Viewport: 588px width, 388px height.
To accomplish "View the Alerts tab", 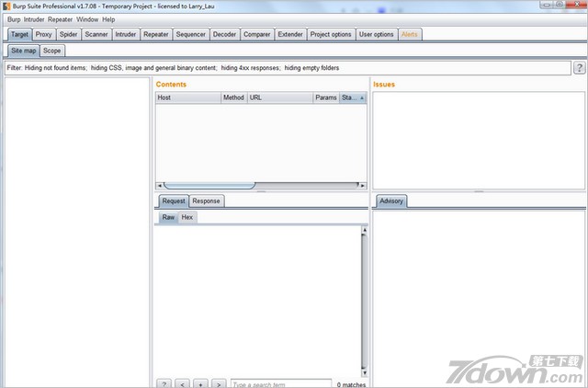I will coord(410,35).
